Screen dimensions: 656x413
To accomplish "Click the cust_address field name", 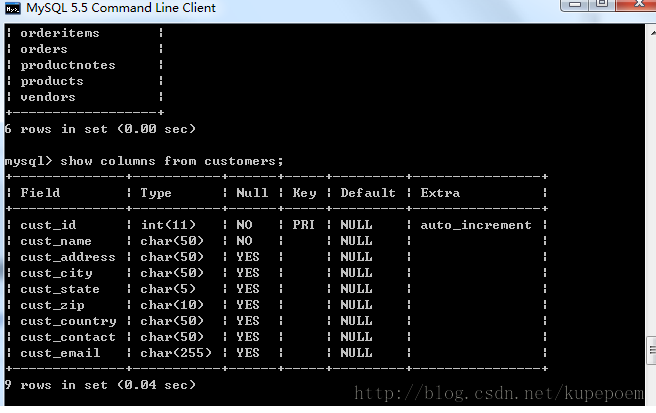I will 68,257.
